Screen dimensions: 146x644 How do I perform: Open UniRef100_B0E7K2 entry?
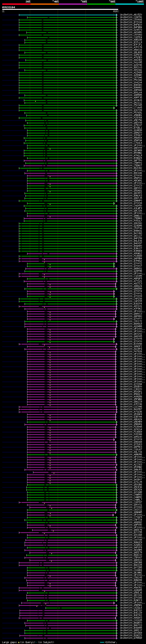click(131, 615)
